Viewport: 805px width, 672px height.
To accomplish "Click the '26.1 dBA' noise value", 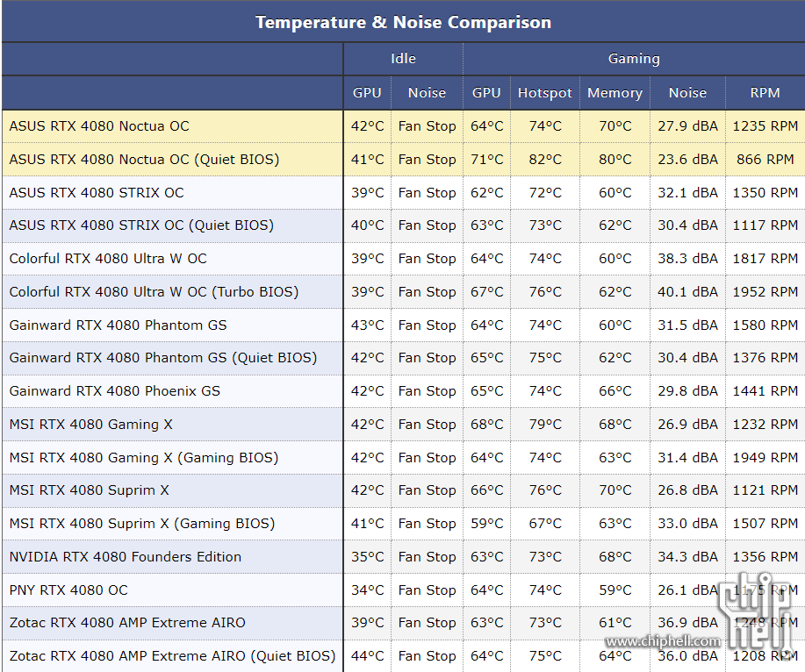I will pyautogui.click(x=688, y=590).
